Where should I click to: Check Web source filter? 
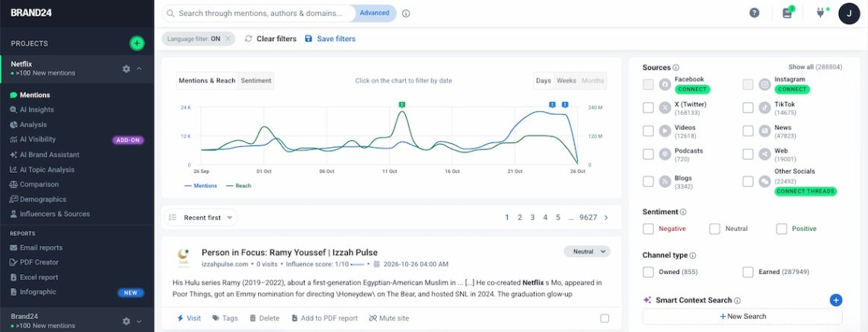(x=748, y=154)
